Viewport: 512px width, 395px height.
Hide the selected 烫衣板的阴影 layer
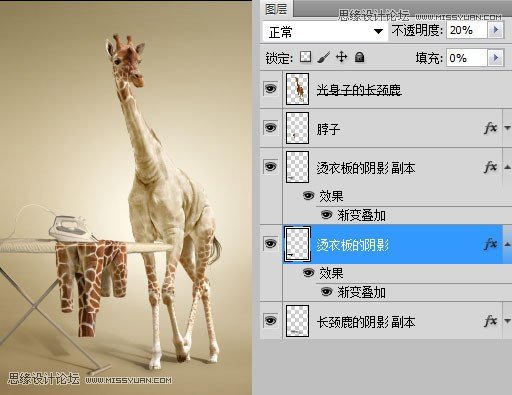pyautogui.click(x=270, y=243)
